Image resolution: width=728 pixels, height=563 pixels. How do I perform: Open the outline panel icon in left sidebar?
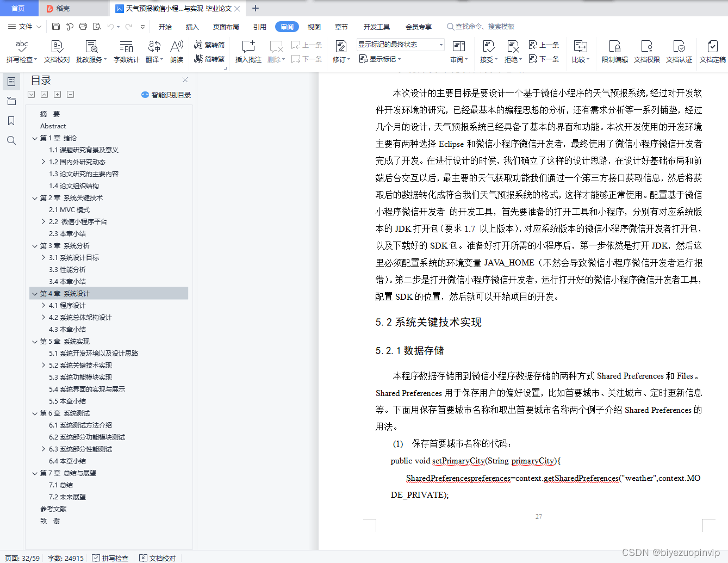click(11, 82)
